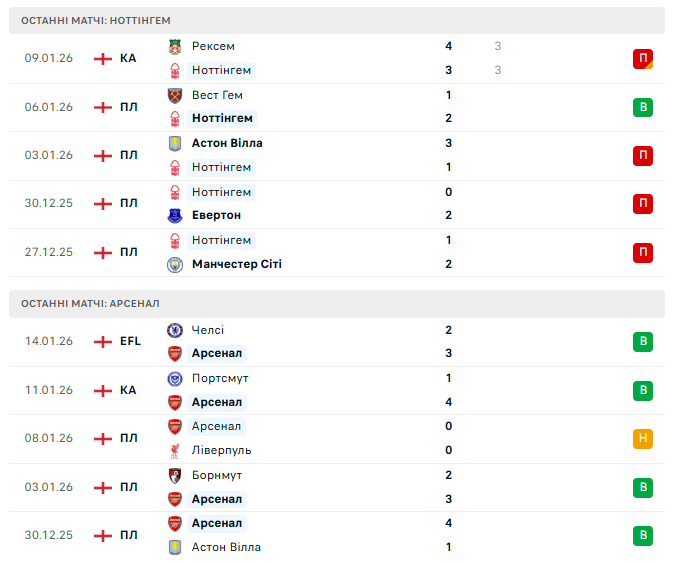674x563 pixels.
Task: Select the Ліверпуль team name
Action: pos(221,450)
